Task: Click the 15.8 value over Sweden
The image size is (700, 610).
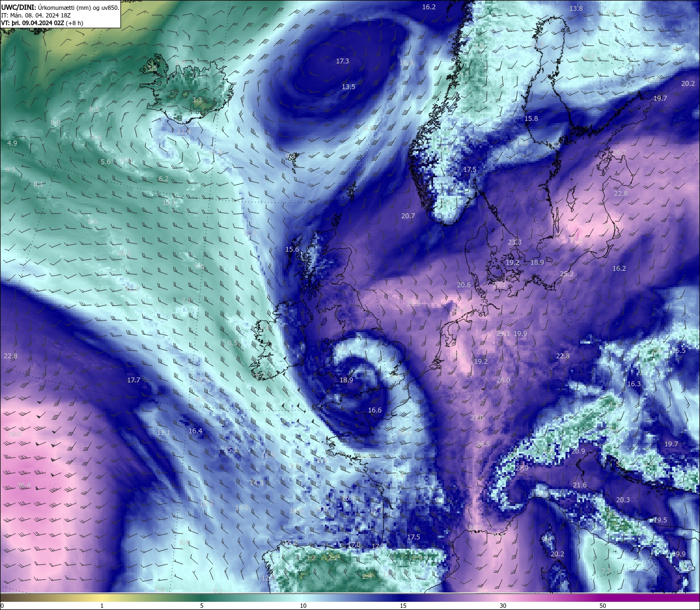Action: click(x=531, y=119)
